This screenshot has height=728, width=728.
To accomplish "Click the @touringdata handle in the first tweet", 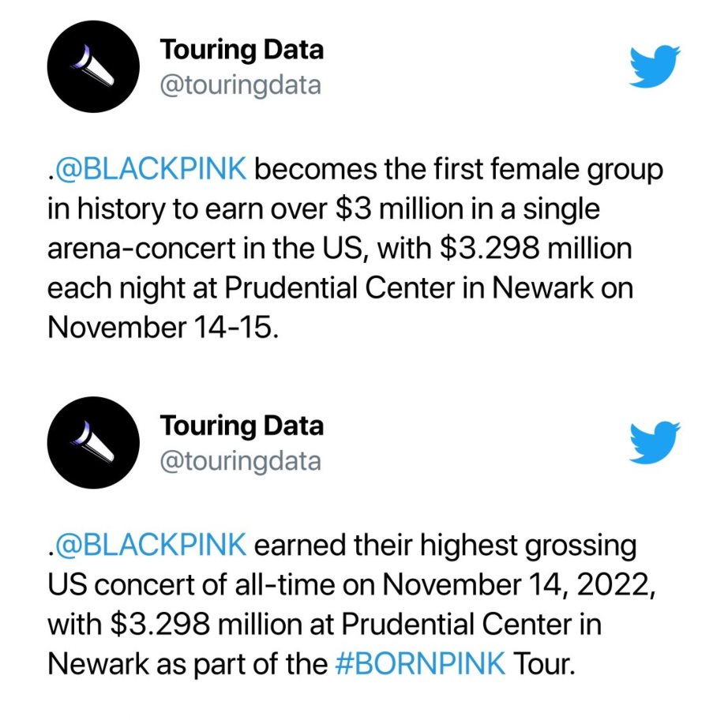I will pyautogui.click(x=240, y=86).
